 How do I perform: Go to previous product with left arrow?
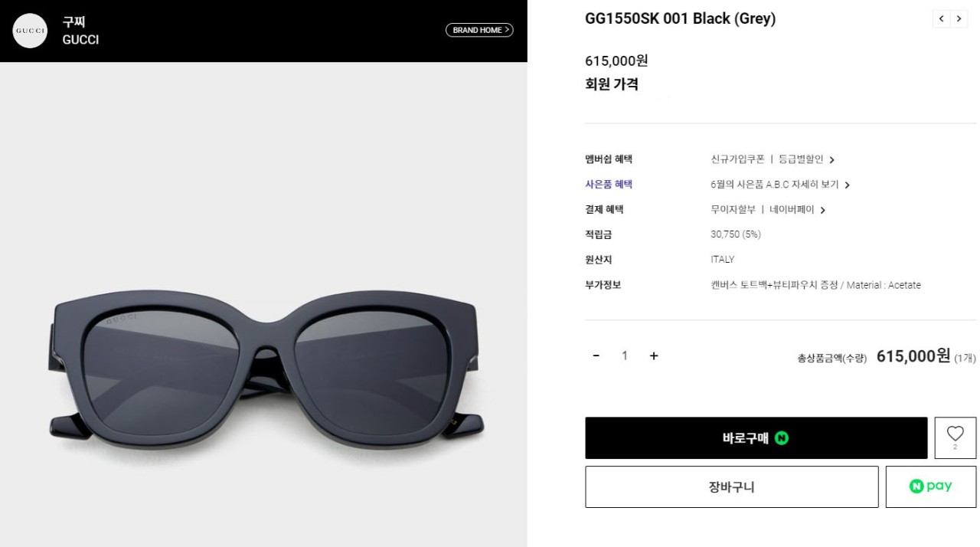pyautogui.click(x=941, y=19)
